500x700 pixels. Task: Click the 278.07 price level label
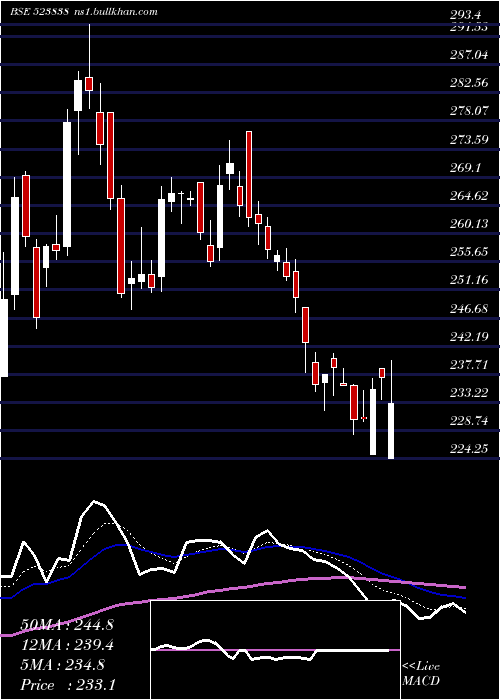coord(469,111)
